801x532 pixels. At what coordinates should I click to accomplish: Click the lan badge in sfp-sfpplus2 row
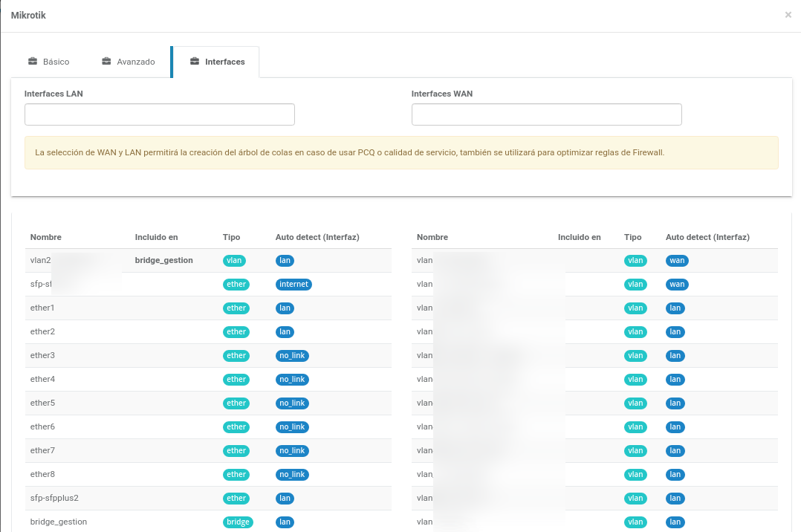point(285,499)
